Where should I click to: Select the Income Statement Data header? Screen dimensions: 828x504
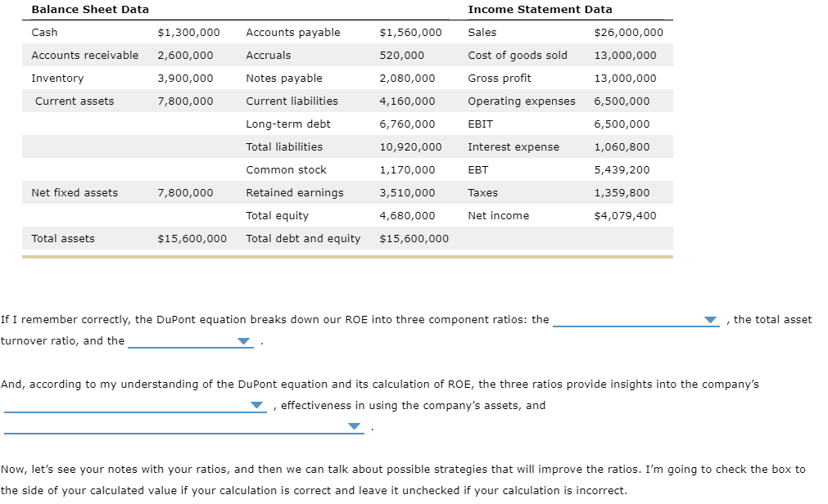pyautogui.click(x=539, y=9)
